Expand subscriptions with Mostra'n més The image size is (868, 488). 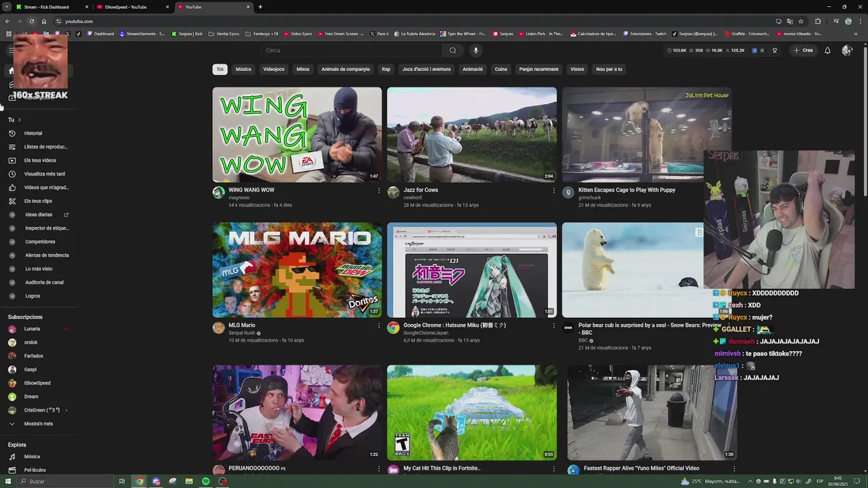coord(39,424)
